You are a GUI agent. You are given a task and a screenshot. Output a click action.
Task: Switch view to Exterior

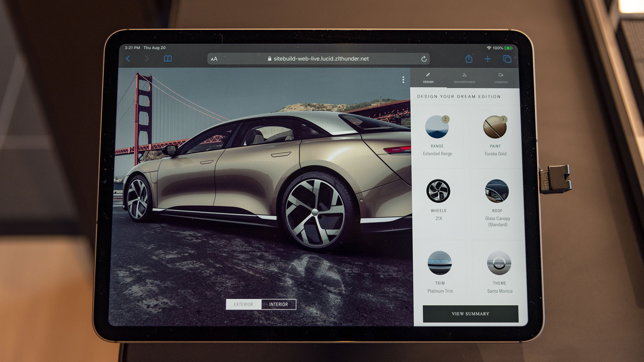pos(243,304)
